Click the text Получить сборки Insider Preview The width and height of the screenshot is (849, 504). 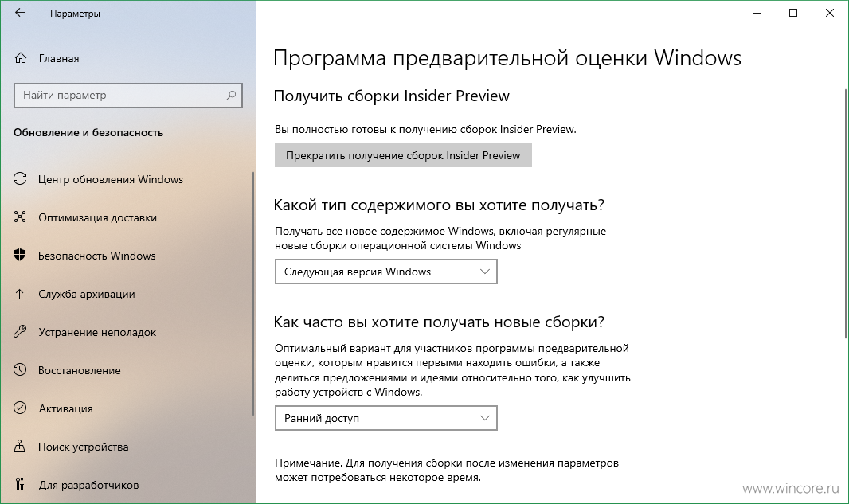[x=392, y=96]
